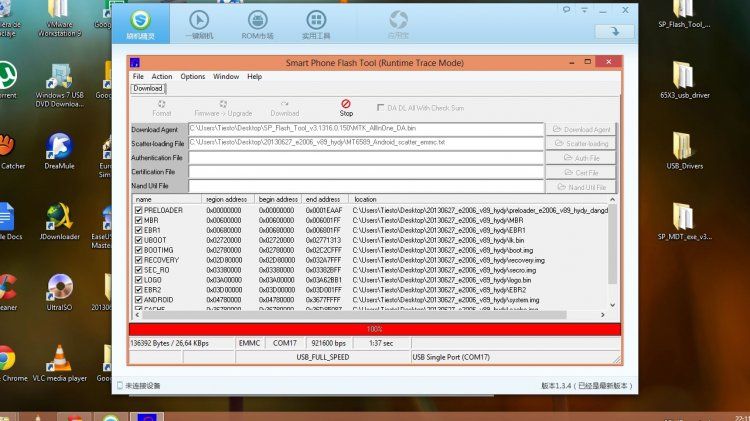Viewport: 750px width, 421px height.
Task: Uncheck the EBR2 partition checkbox
Action: 138,290
